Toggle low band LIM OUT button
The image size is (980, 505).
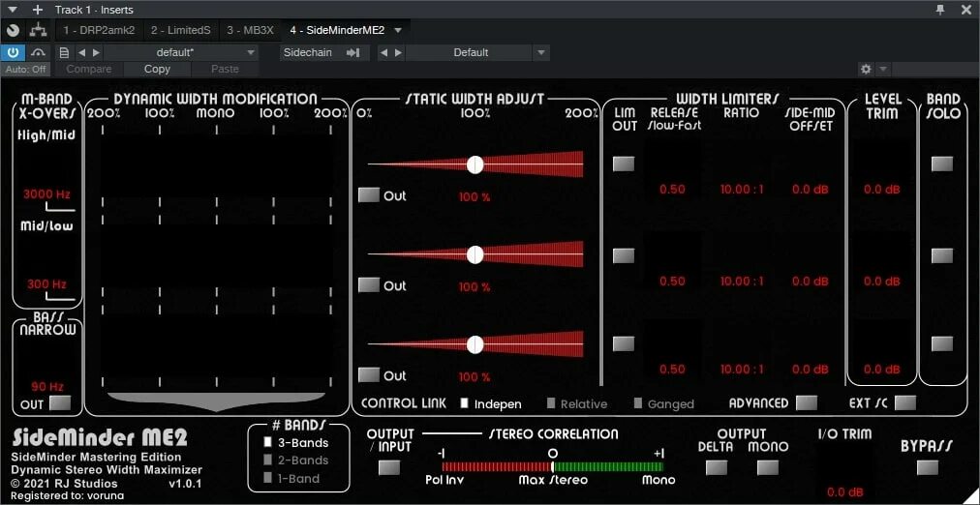click(x=623, y=344)
